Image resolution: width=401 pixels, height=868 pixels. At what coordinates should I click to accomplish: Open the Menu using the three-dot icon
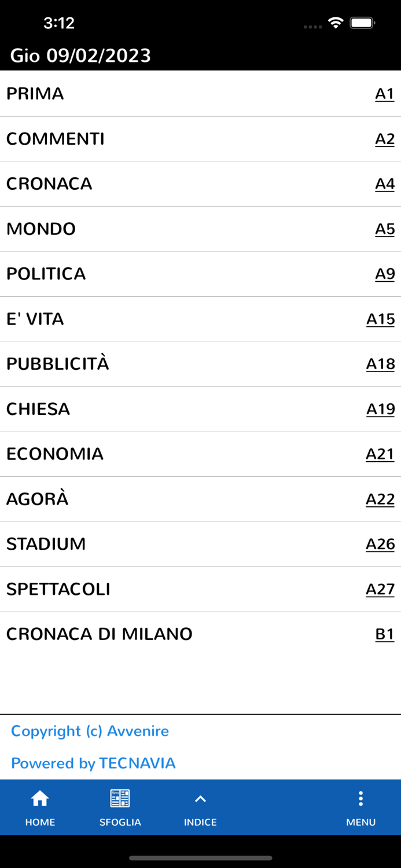[360, 807]
